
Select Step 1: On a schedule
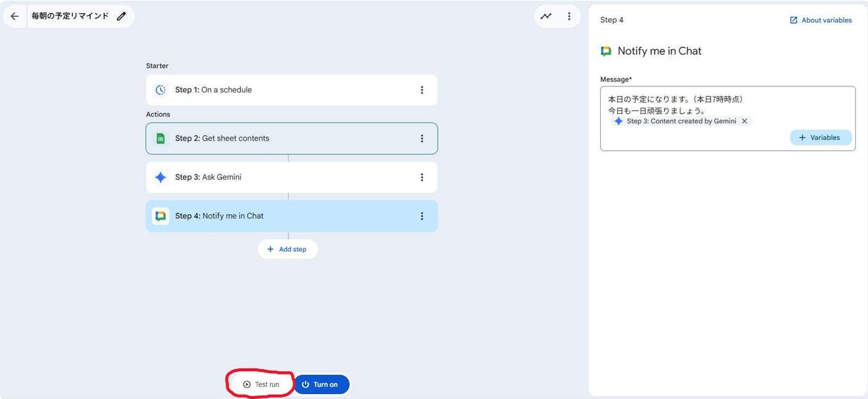278,90
